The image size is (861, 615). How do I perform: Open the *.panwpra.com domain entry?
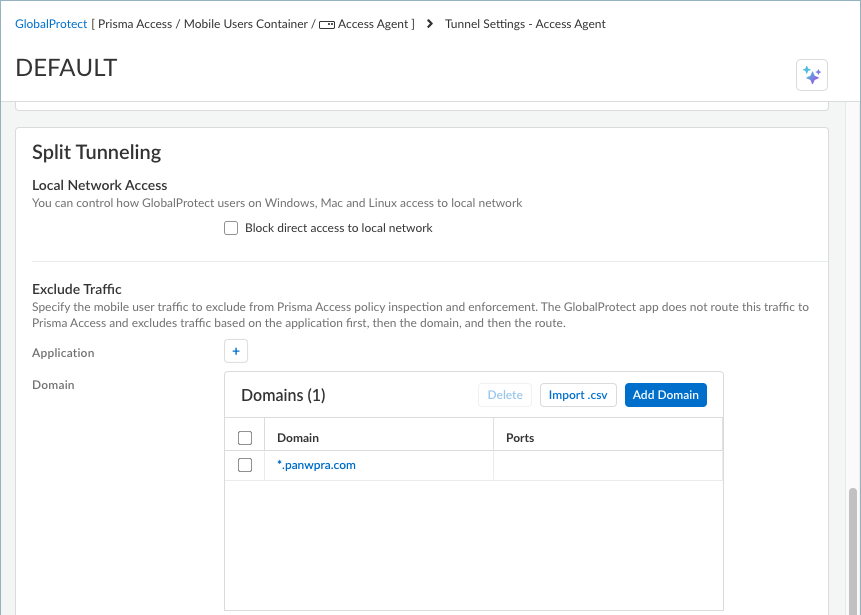(x=316, y=465)
